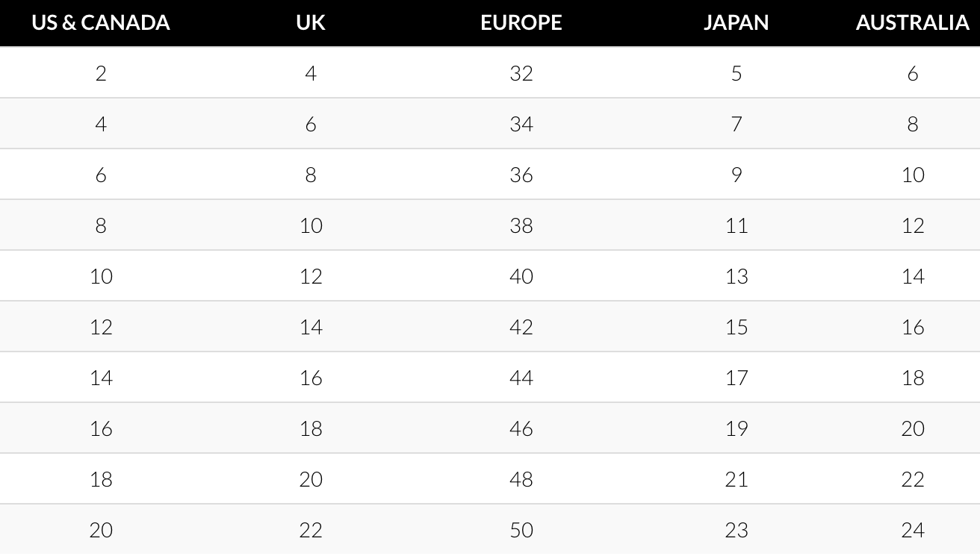Select the AUSTRALIA column header
Image resolution: width=980 pixels, height=559 pixels.
(x=912, y=22)
